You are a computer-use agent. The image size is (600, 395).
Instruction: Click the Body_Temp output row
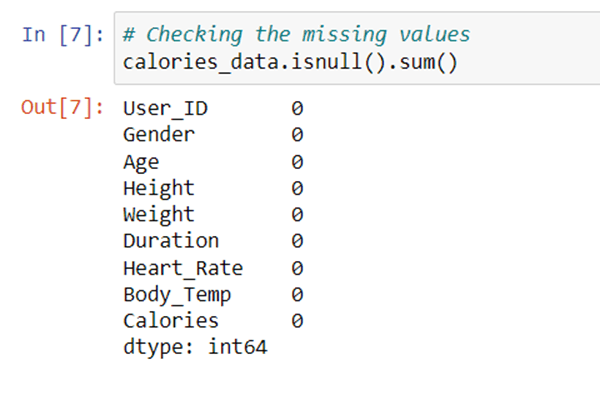[x=213, y=295]
